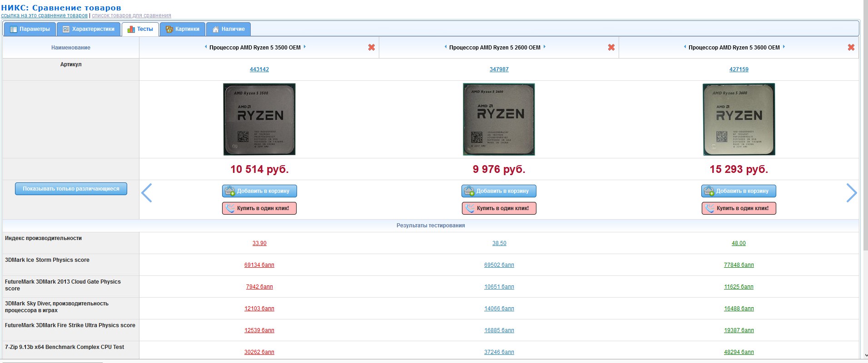Remove Ryzen 5 3500 OEM from comparison
This screenshot has width=868, height=363.
pos(372,47)
